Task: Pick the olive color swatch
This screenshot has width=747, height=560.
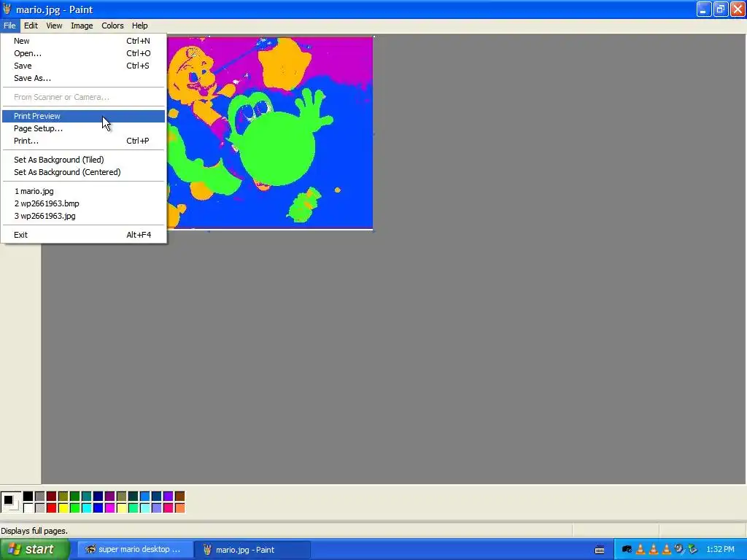Action: 63,496
